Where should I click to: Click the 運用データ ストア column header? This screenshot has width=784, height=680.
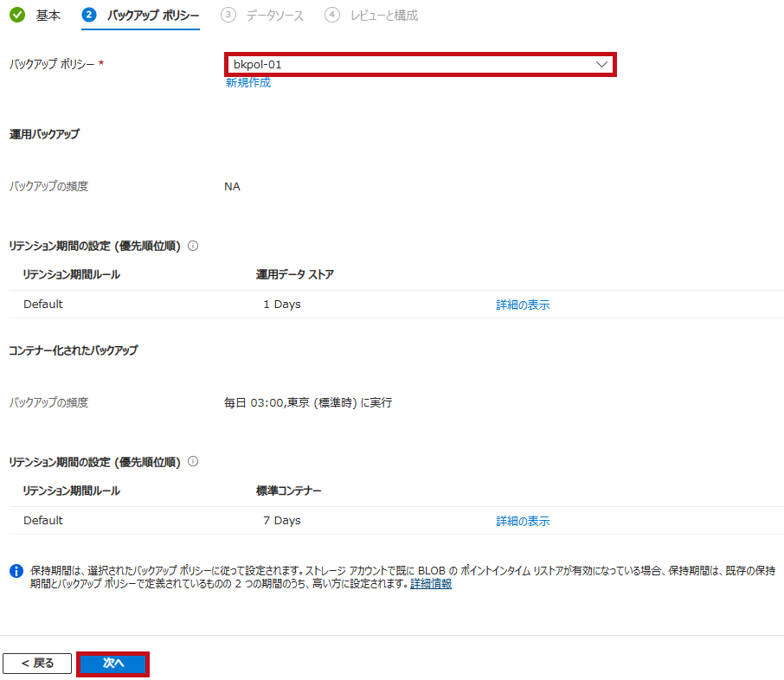[294, 274]
